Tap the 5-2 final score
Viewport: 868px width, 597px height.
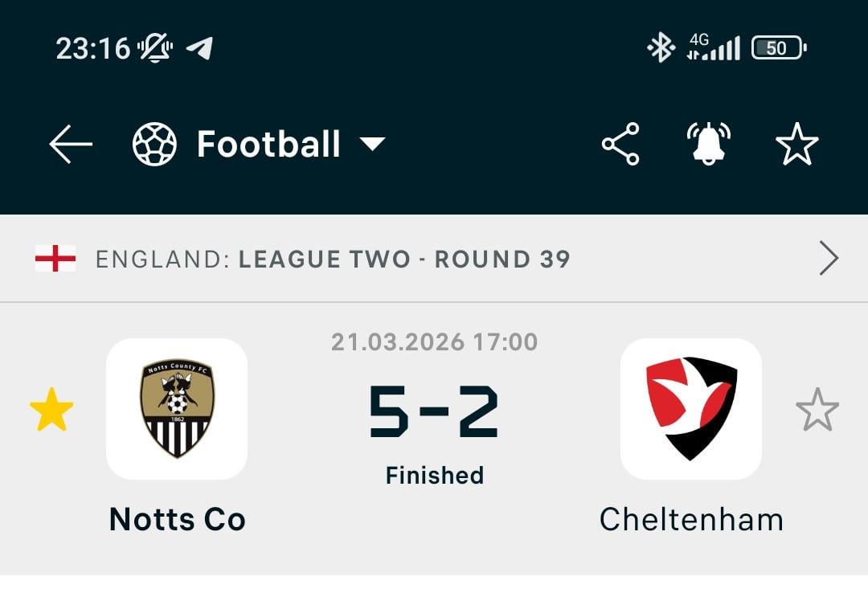[434, 413]
